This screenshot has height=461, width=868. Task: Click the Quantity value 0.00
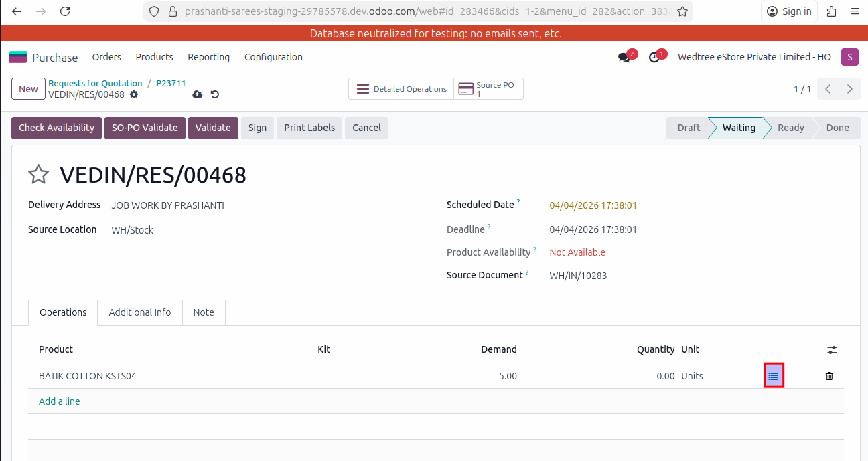coord(666,376)
